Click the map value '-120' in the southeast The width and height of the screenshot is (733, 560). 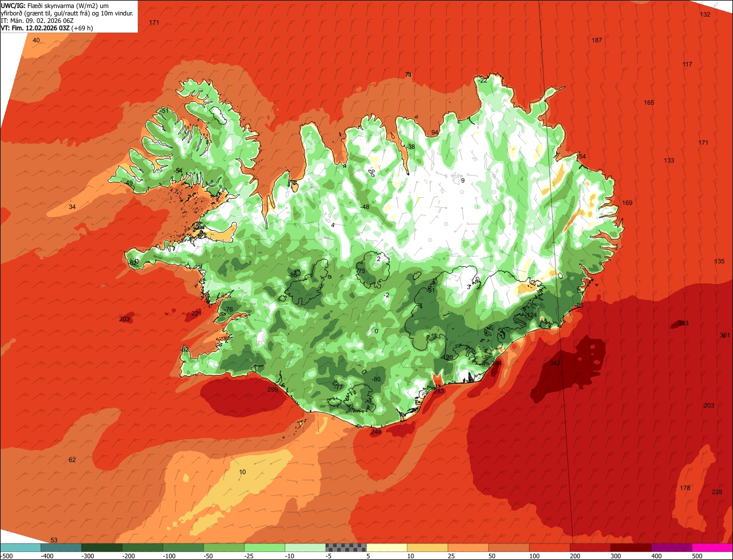point(447,357)
